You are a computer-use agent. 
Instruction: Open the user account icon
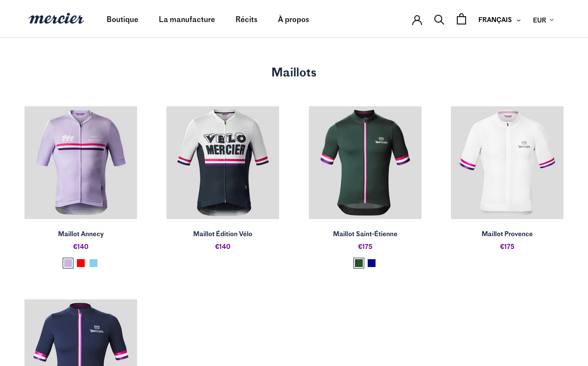point(417,20)
